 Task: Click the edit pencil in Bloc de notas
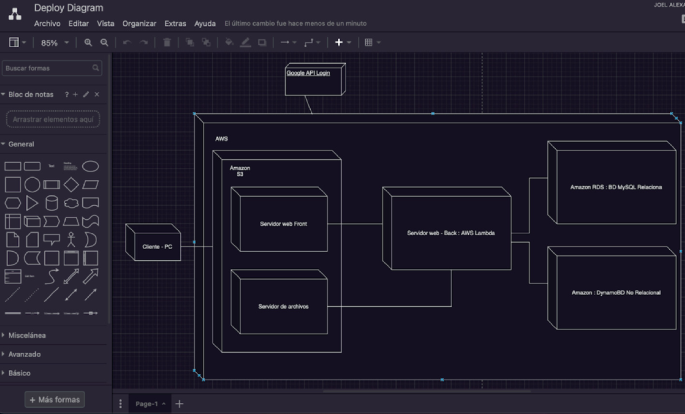click(x=86, y=94)
